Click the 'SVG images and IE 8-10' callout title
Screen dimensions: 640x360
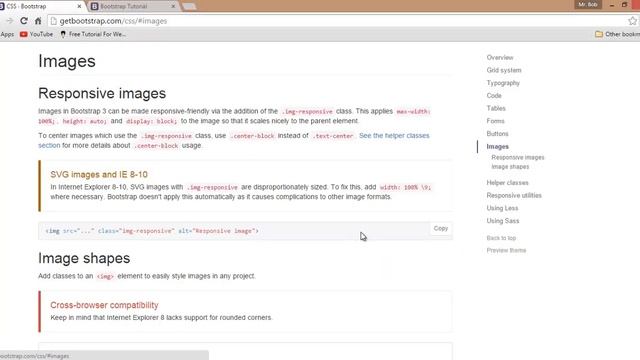(99, 175)
